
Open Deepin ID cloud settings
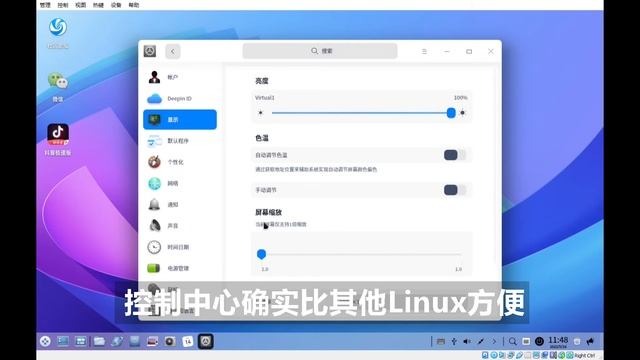coord(180,98)
